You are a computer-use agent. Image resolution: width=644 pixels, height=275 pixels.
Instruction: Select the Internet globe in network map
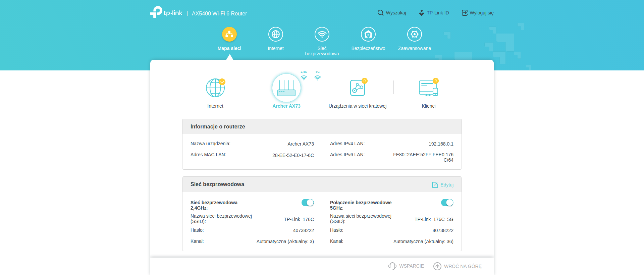coord(215,88)
